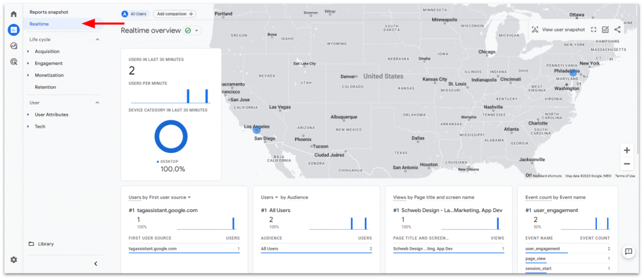Click the Los Angeles user dot on map
Viewport: 644px width, 278px height.
coord(257,129)
